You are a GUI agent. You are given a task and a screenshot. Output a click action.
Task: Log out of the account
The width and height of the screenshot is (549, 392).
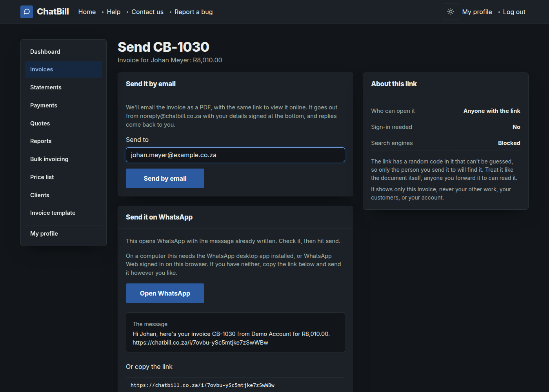coord(514,12)
